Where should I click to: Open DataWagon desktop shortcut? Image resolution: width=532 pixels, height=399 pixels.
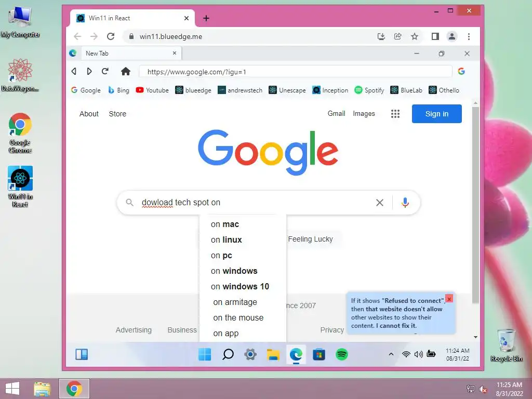tap(20, 75)
